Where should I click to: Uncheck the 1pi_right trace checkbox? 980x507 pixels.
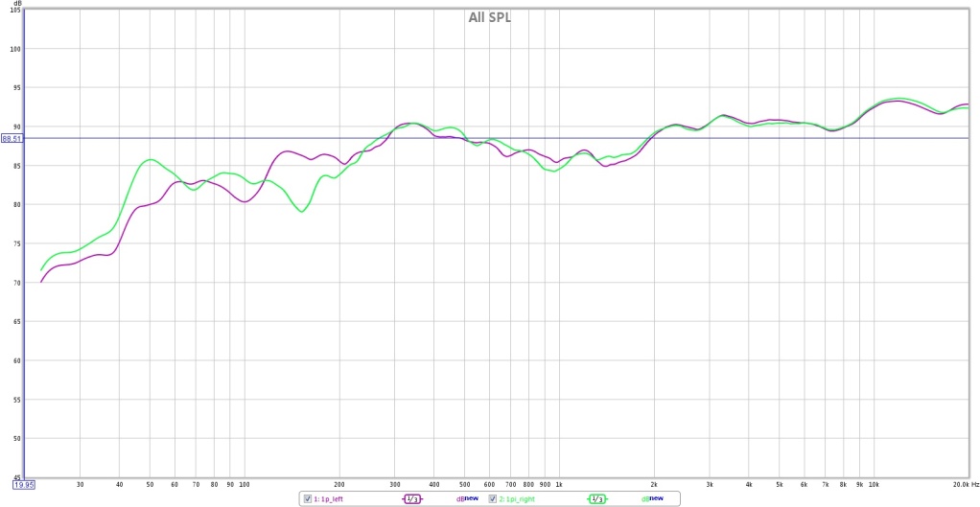point(493,499)
